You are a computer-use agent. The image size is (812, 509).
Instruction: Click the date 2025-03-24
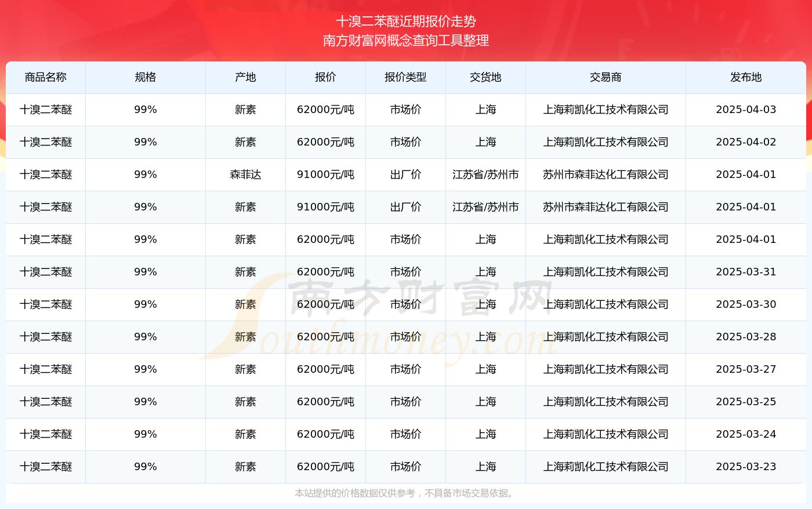746,434
